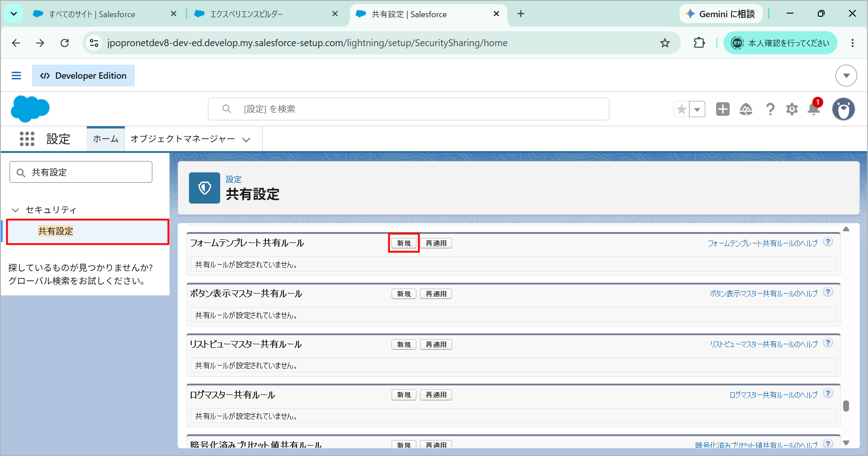Open the ログマスター共有ルールのヘルプ link
Screen dimensions: 868x456
pyautogui.click(x=774, y=395)
